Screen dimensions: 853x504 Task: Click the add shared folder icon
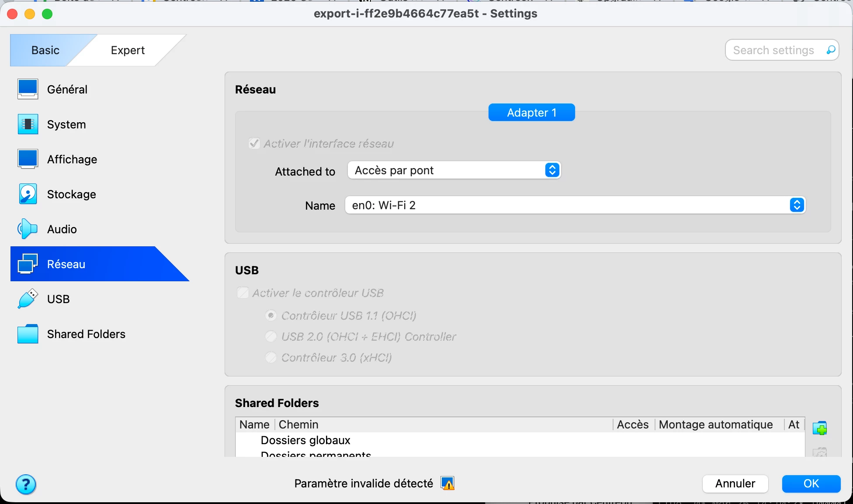click(x=820, y=428)
